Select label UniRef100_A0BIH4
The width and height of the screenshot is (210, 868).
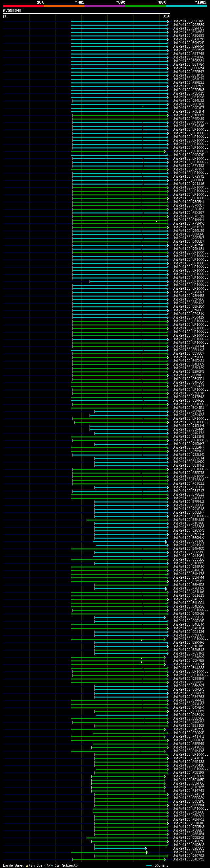(x=188, y=112)
